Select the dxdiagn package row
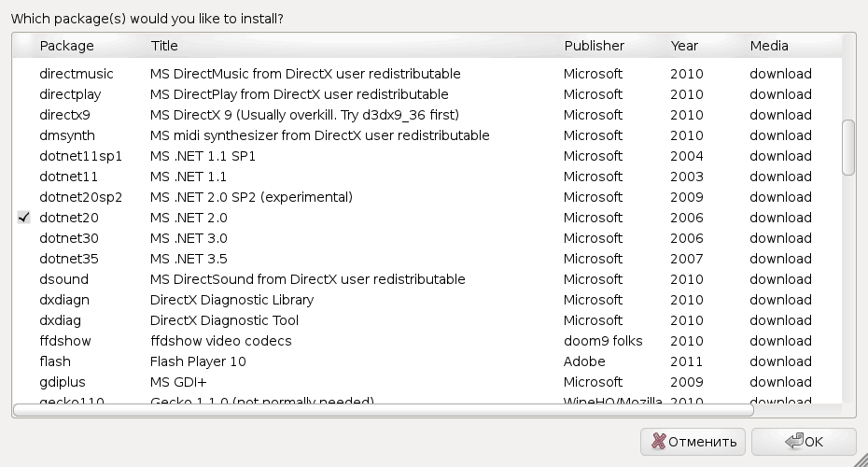This screenshot has width=868, height=467. [427, 300]
